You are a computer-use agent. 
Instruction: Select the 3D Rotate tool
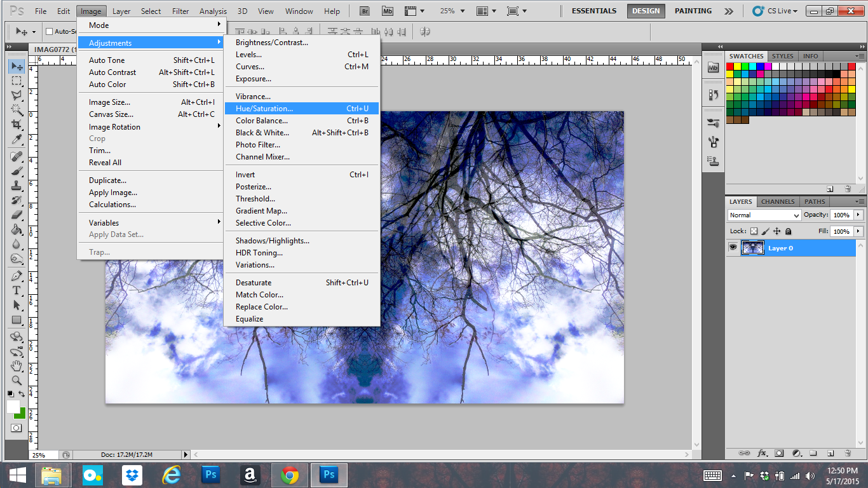[17, 337]
